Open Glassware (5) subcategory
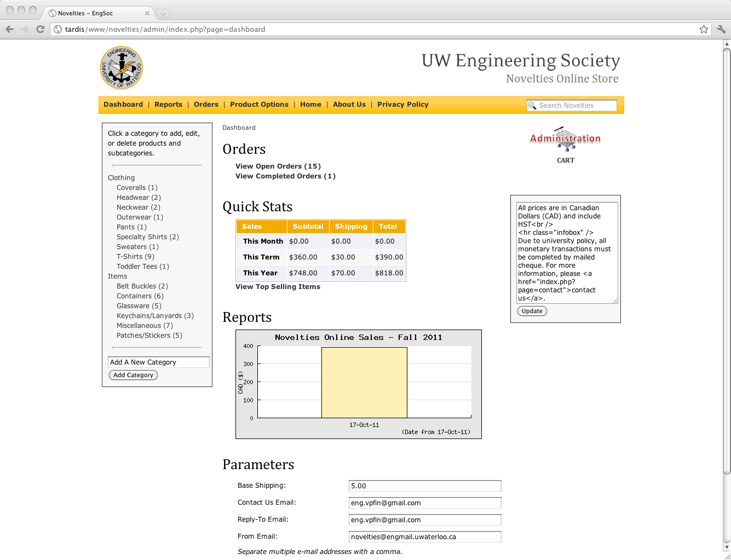This screenshot has height=560, width=731. 139,306
